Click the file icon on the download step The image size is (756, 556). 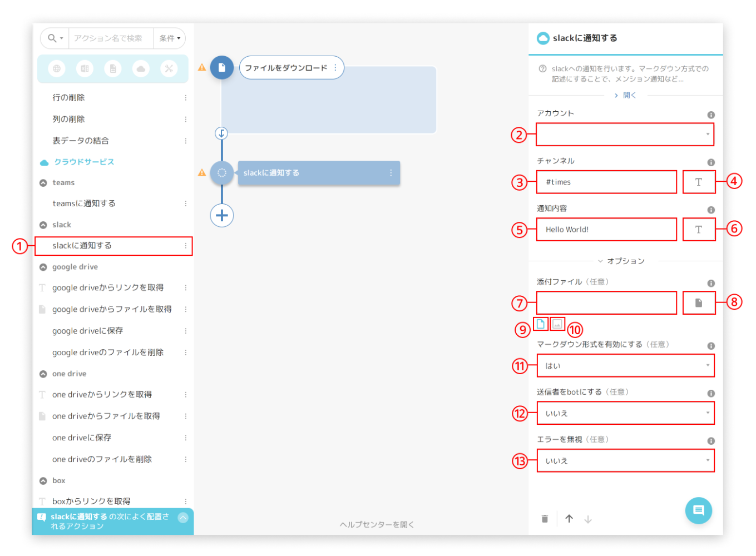tap(222, 68)
